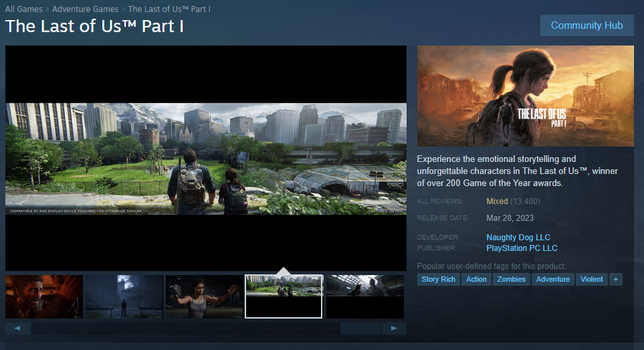Open the PlayStation PC LLC publisher page
The image size is (644, 350).
coord(522,248)
